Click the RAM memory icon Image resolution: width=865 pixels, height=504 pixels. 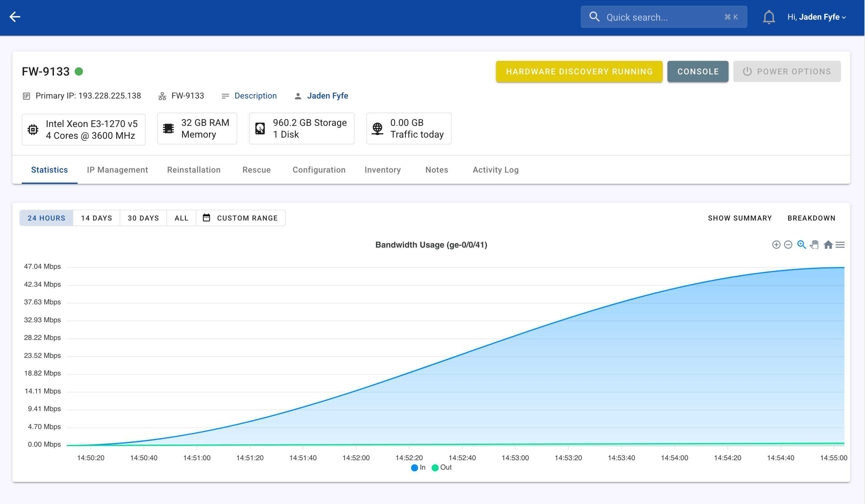(168, 128)
